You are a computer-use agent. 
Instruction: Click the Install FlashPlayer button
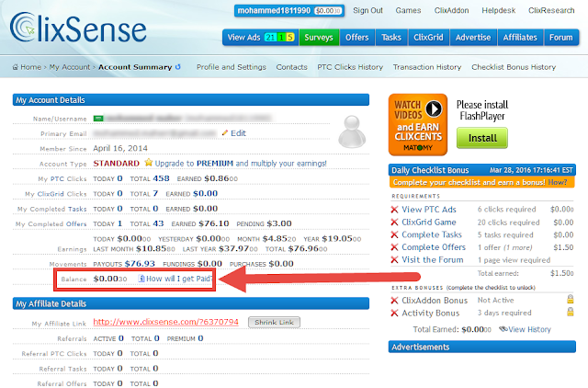coord(482,138)
